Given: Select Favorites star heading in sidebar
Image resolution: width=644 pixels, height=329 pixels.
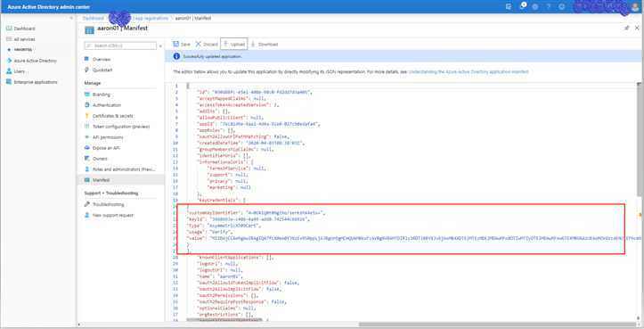Looking at the screenshot, I should pyautogui.click(x=20, y=50).
